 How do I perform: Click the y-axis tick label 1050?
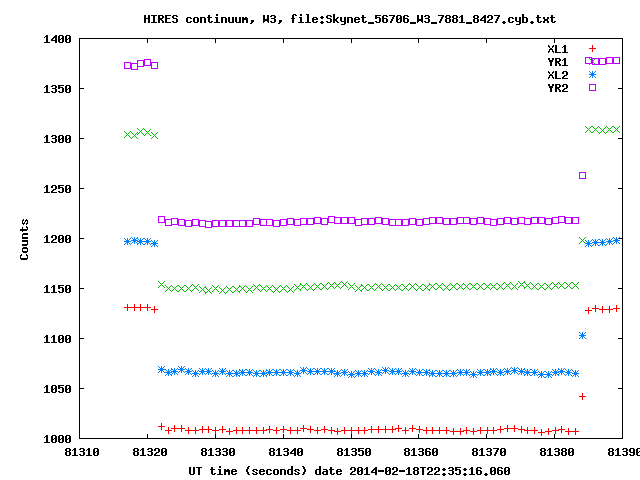click(58, 389)
